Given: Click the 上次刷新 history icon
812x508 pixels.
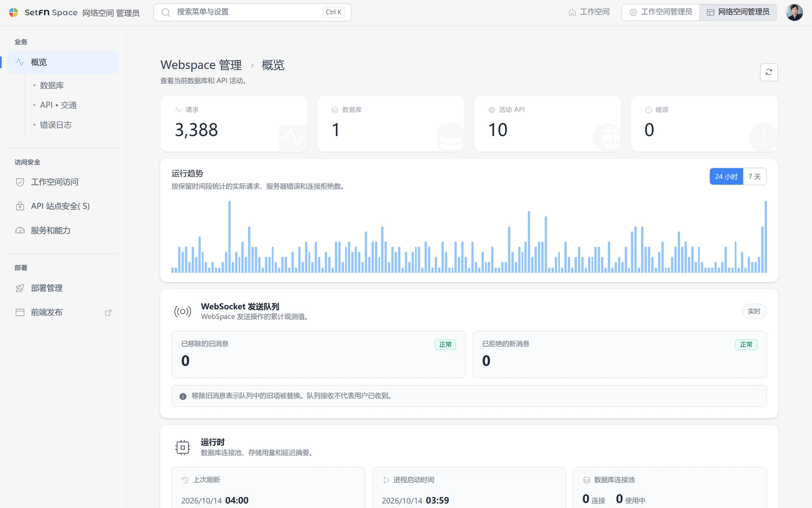Looking at the screenshot, I should (185, 480).
